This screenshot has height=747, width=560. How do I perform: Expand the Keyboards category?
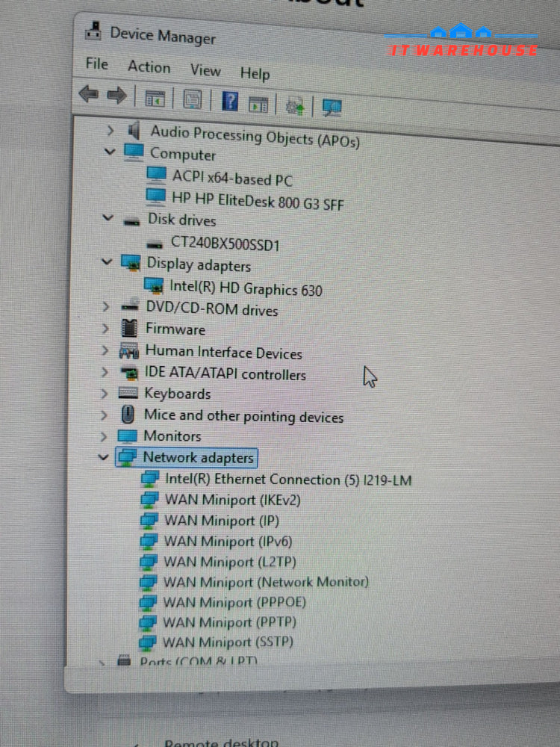104,393
